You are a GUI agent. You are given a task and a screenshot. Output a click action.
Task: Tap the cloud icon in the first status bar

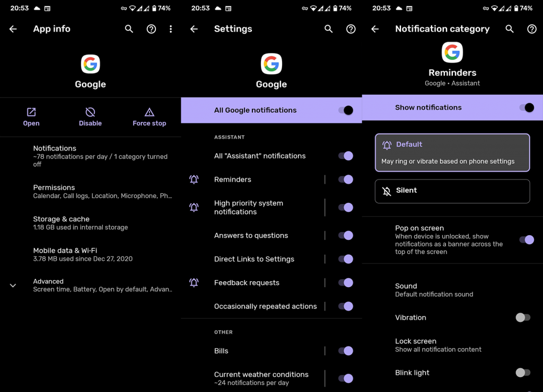click(37, 8)
